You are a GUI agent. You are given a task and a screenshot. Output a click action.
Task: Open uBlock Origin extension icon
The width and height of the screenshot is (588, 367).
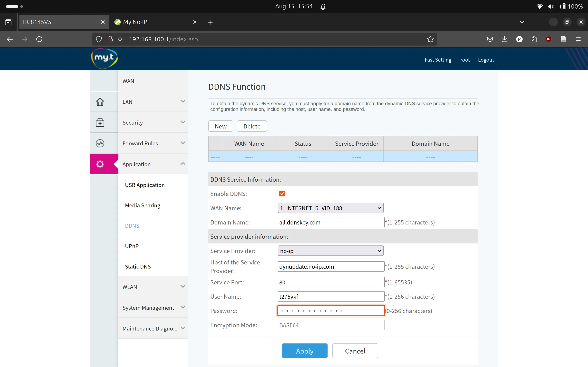point(548,39)
